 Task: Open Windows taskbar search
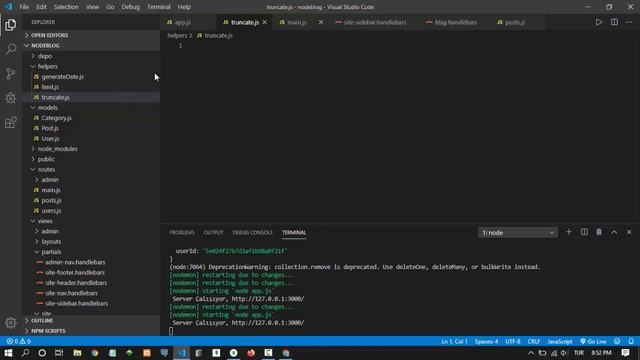[25, 353]
